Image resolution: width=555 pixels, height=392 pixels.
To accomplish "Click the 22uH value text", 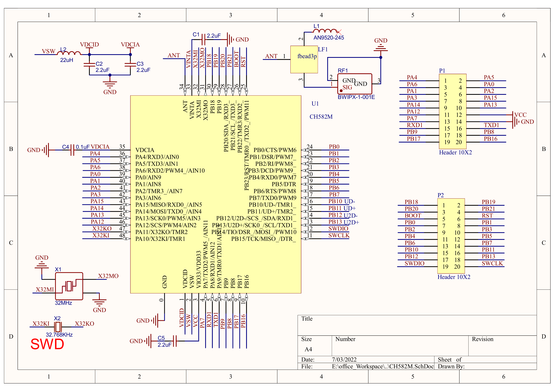I will (67, 60).
